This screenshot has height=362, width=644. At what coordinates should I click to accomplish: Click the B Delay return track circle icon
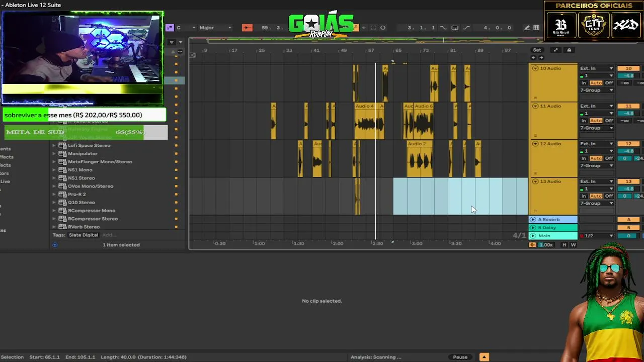(533, 228)
